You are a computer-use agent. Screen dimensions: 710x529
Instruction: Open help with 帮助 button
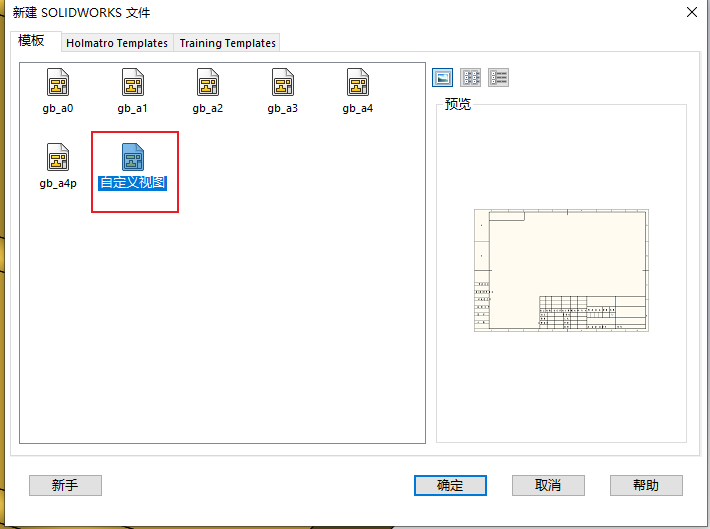[x=646, y=485]
